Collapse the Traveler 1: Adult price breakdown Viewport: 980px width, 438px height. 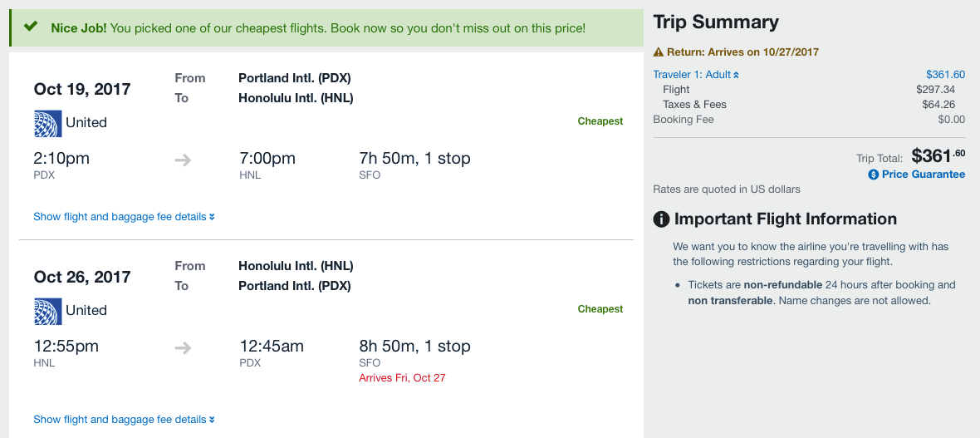696,75
